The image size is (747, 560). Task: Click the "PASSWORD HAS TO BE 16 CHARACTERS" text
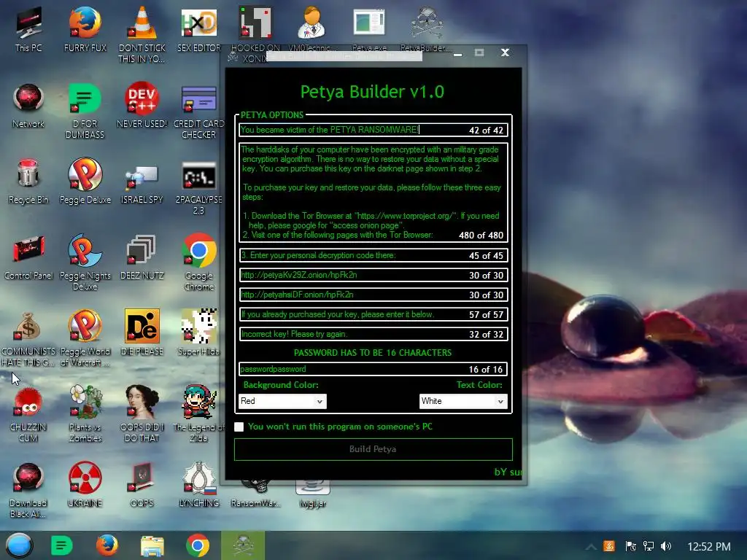click(x=373, y=353)
